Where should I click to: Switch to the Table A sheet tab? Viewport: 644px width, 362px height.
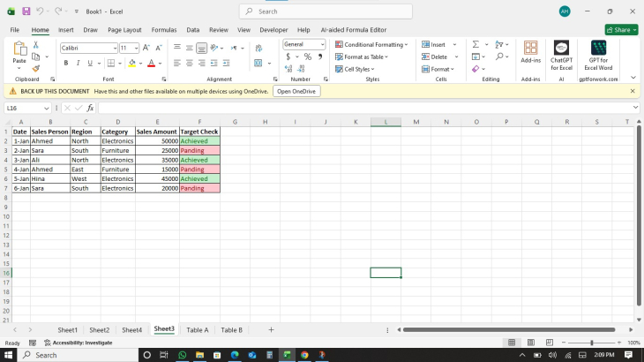tap(198, 329)
